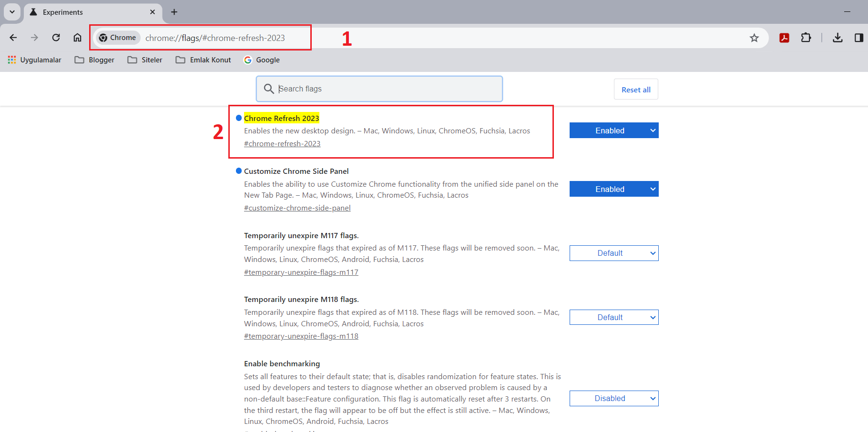Click the Forward navigation arrow
The height and width of the screenshot is (432, 868).
click(x=34, y=38)
